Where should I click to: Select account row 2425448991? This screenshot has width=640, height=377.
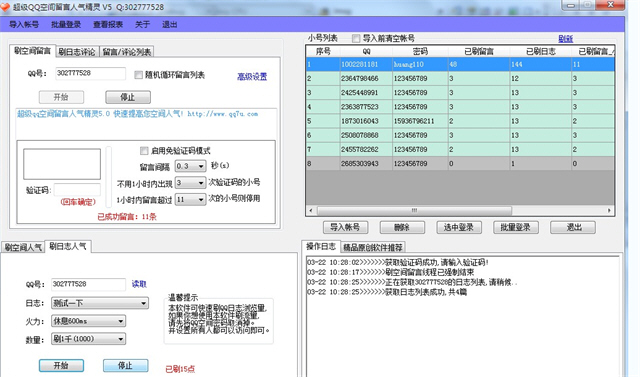pos(460,93)
